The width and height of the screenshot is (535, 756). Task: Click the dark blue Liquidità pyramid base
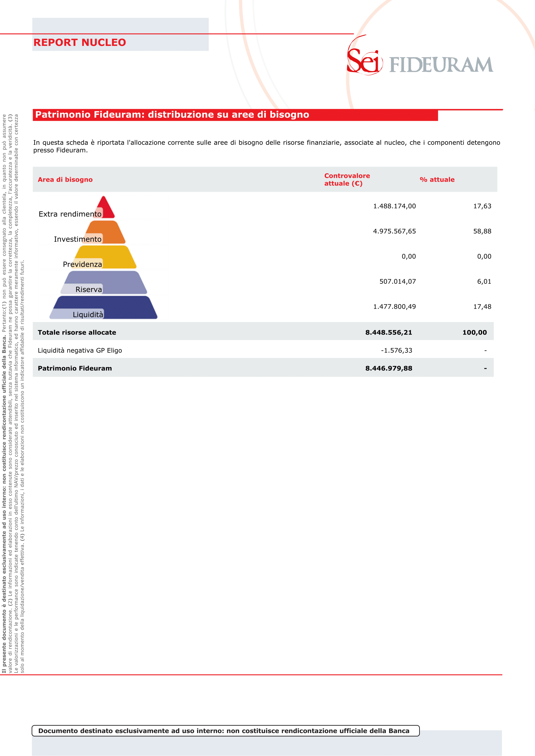[x=104, y=307]
